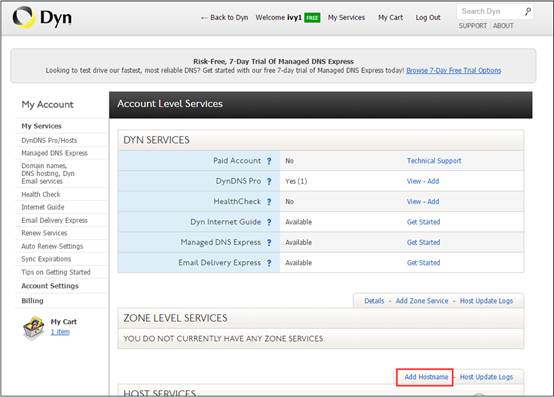Open help for Dyn Internet Guide
The width and height of the screenshot is (554, 397).
point(269,222)
